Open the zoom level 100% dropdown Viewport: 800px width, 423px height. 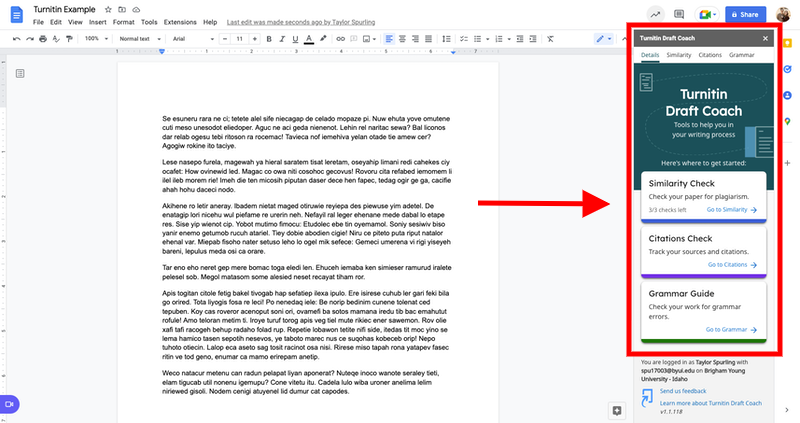[97, 39]
